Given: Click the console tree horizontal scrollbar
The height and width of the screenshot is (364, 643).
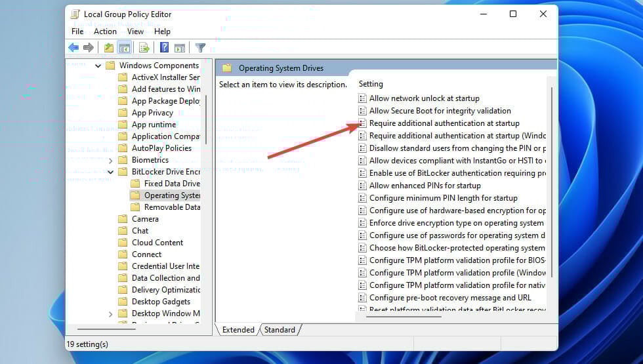Looking at the screenshot, I should [106, 329].
